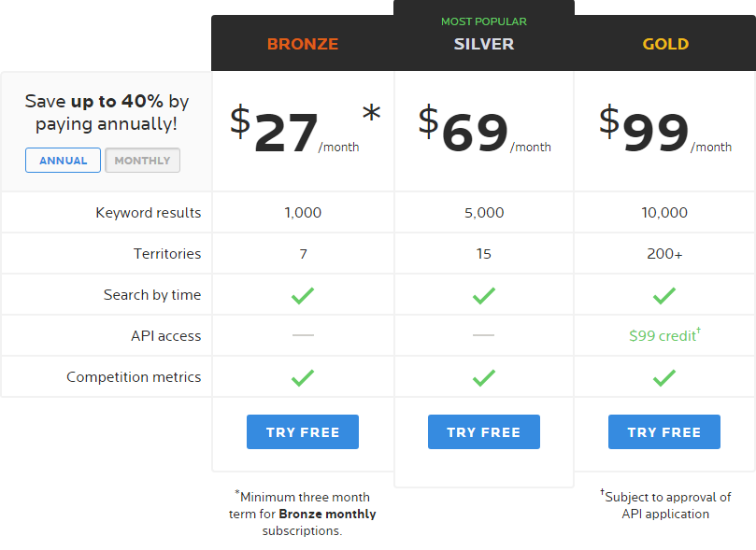Select the Bronze plan header
Viewport: 756px width, 550px height.
(303, 44)
